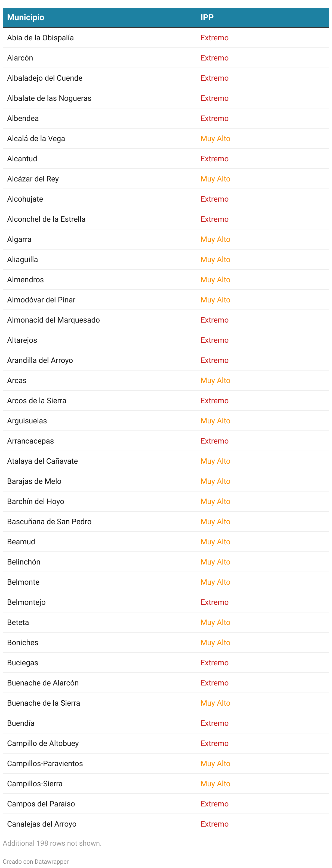This screenshot has height=868, width=332.
Task: Select Bascuñana de San Pedro row
Action: click(x=166, y=522)
